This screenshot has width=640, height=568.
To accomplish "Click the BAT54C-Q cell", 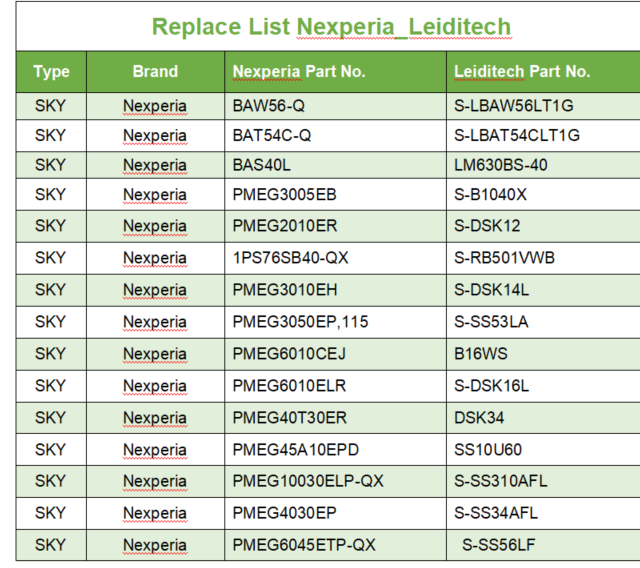I will (336, 135).
